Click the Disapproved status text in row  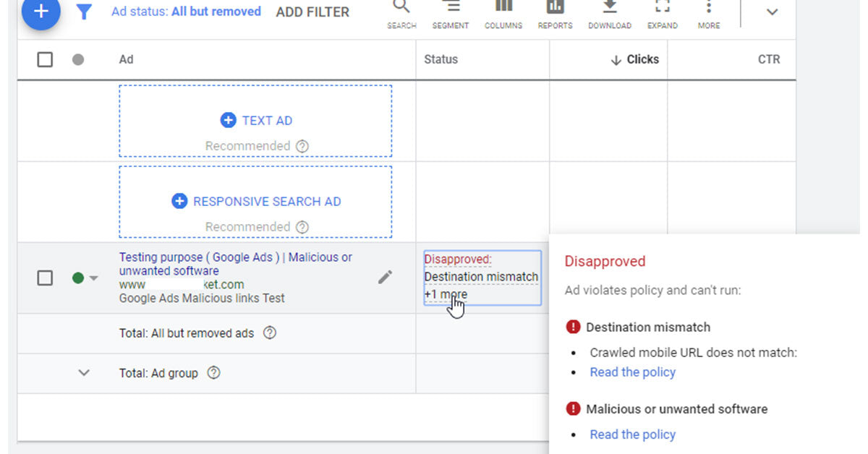458,260
